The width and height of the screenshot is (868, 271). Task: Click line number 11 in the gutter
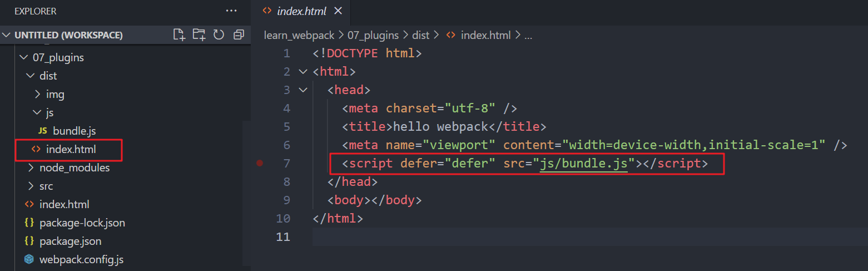click(282, 237)
